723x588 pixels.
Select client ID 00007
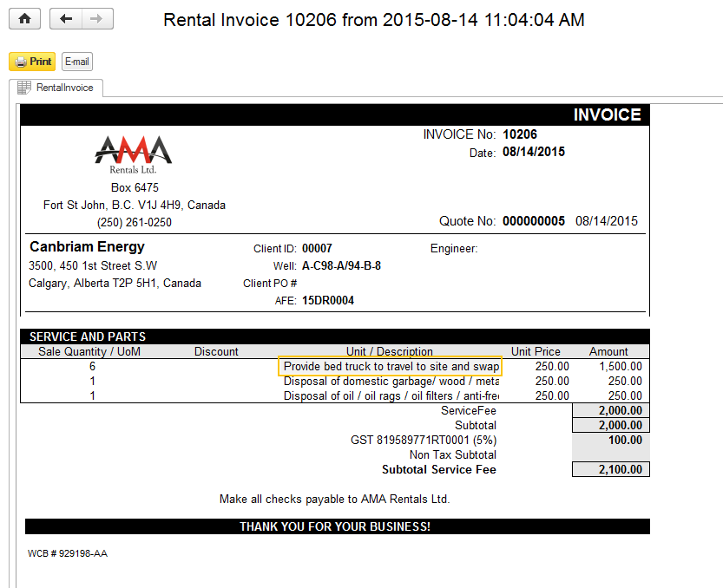click(x=317, y=248)
